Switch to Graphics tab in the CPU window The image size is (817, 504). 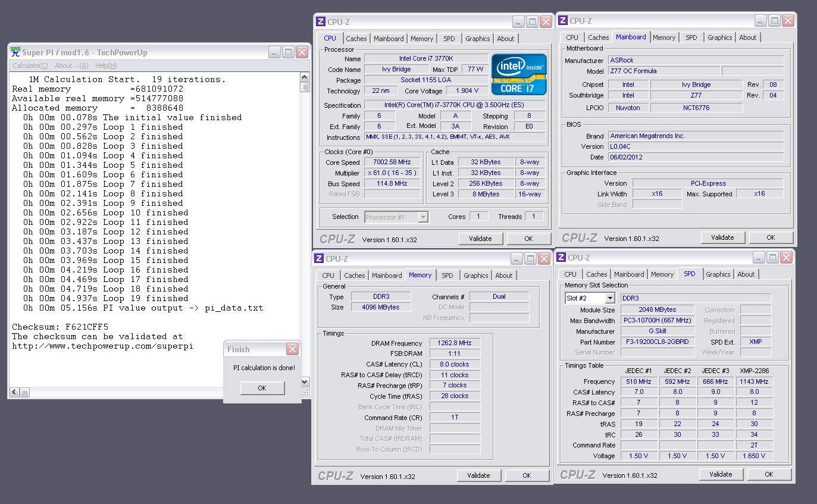[478, 39]
